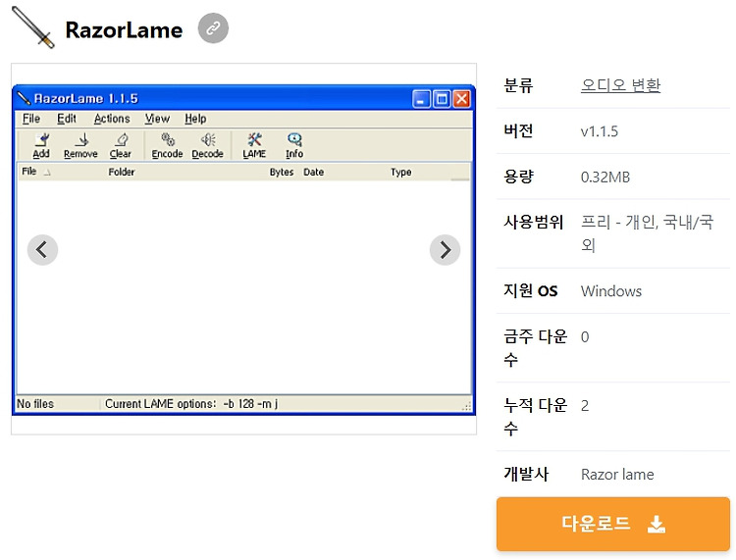Viewport: 736px width, 560px height.
Task: Click the 분류 label
Action: click(518, 85)
